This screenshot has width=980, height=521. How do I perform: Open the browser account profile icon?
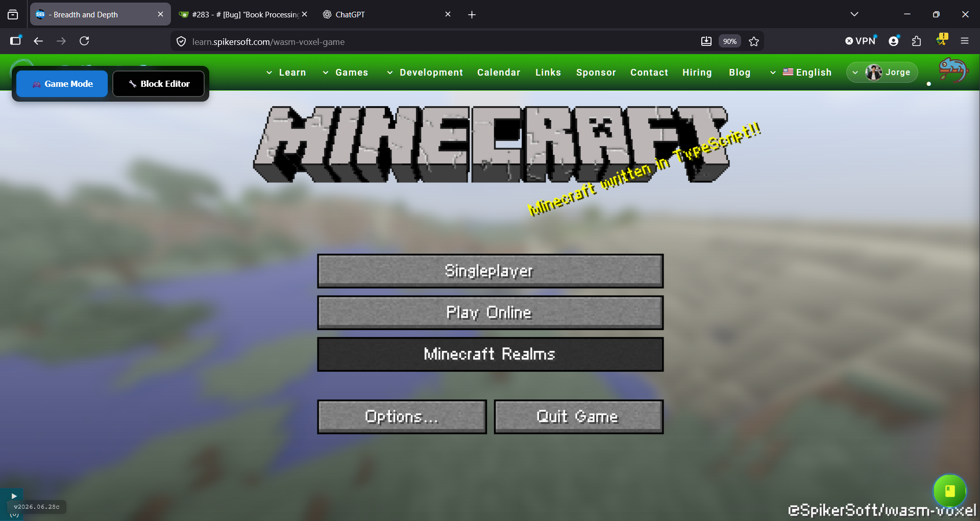[x=894, y=41]
